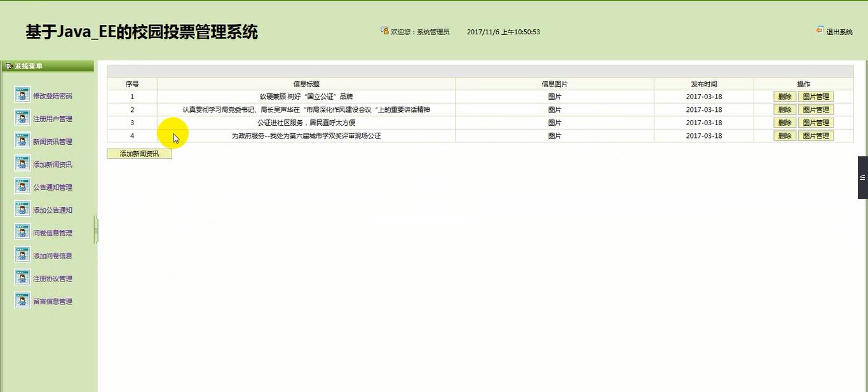Collapse the sidebar using the splitter handle
Screen dimensions: 868x392
click(x=96, y=229)
